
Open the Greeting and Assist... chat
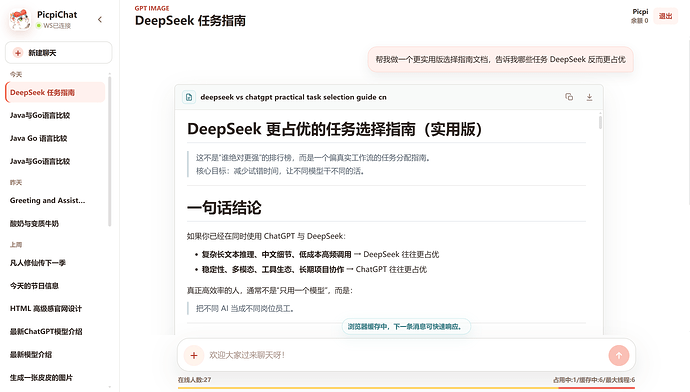click(55, 201)
